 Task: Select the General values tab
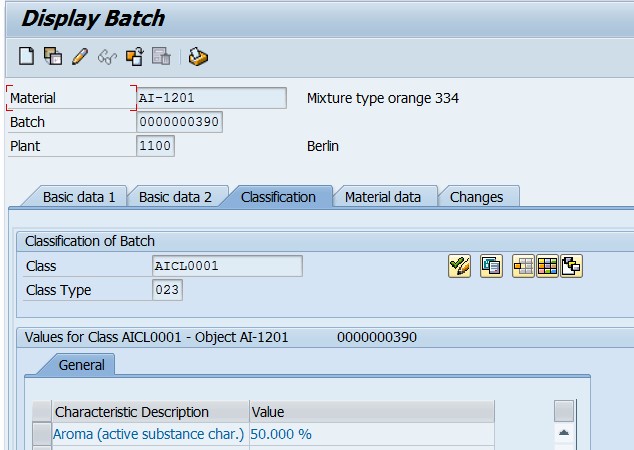click(x=81, y=365)
